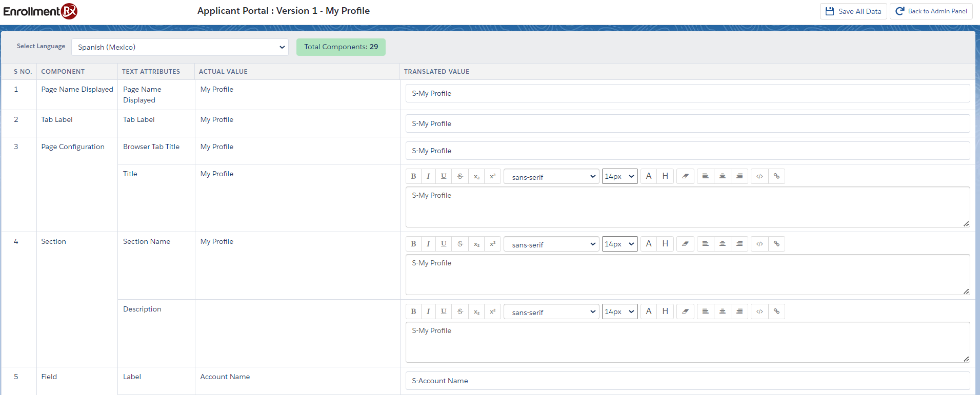Click the Tab Label translated value field

tap(687, 123)
